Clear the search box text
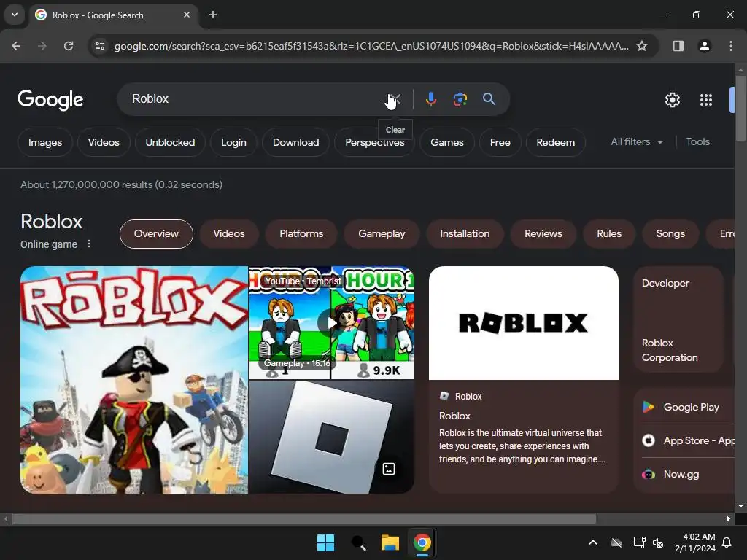The width and height of the screenshot is (747, 560). tap(394, 99)
